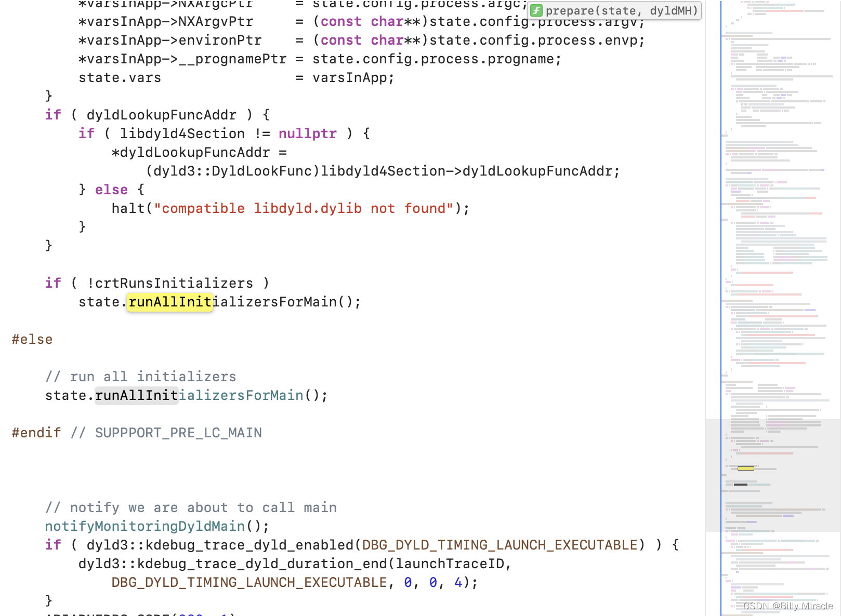
Task: Click the notifyMonitoringDyldMain() call
Action: point(157,526)
